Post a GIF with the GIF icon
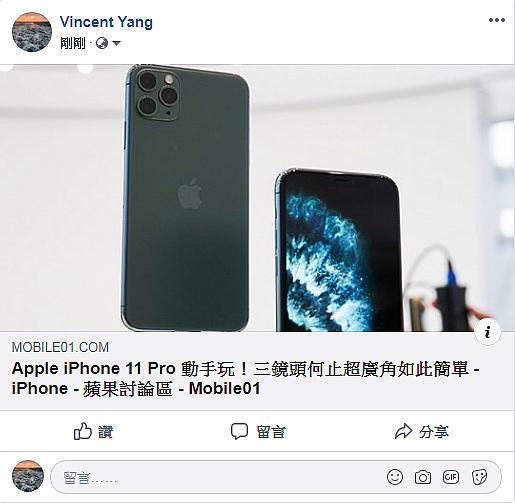Screen dimensions: 515x503 point(451,477)
